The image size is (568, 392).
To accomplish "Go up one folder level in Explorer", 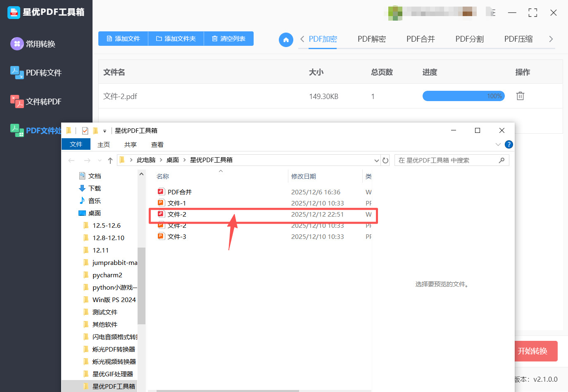I will (110, 161).
